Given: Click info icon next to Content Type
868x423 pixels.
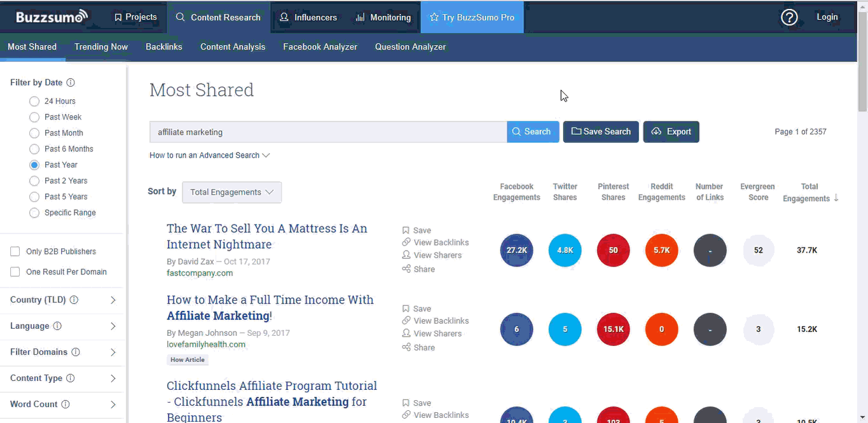Looking at the screenshot, I should (71, 378).
